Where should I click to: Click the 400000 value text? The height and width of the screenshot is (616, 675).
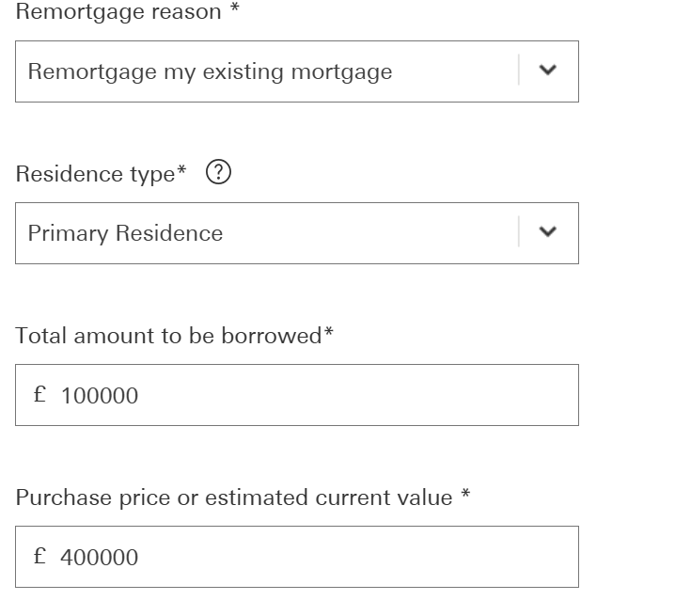click(x=99, y=558)
